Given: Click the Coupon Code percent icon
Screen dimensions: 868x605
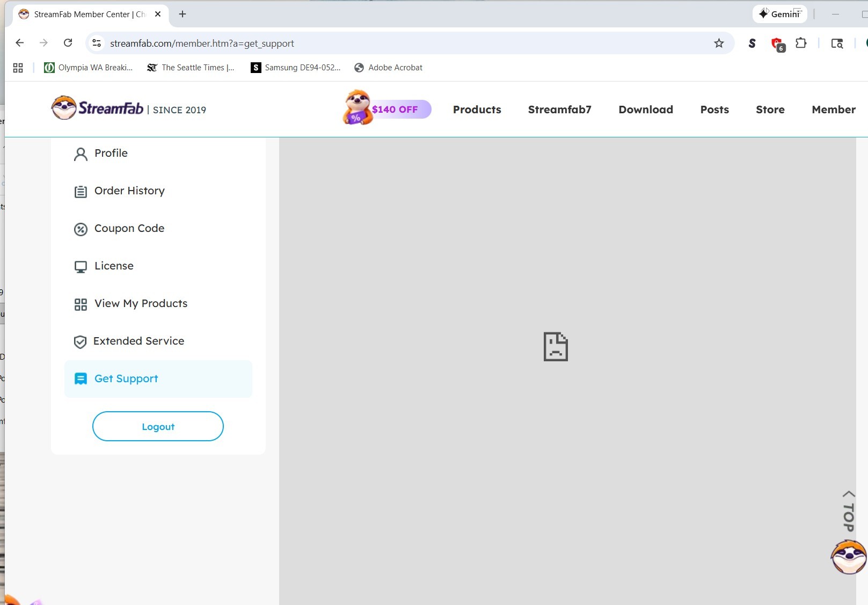Looking at the screenshot, I should tap(81, 229).
